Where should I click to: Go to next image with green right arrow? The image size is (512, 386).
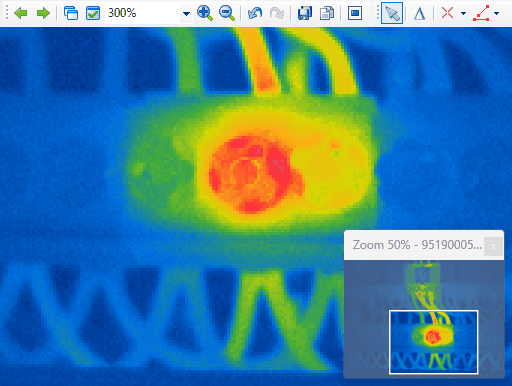(x=43, y=13)
